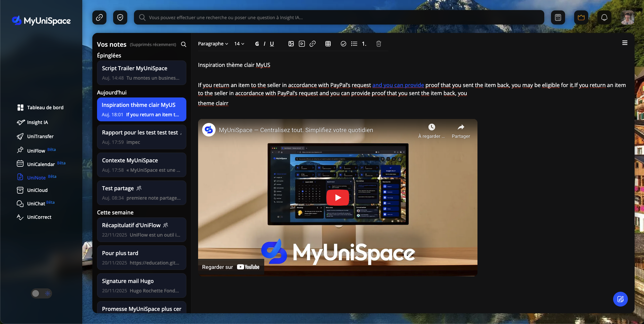The height and width of the screenshot is (324, 644).
Task: Click the blue new note floating button
Action: [x=620, y=299]
